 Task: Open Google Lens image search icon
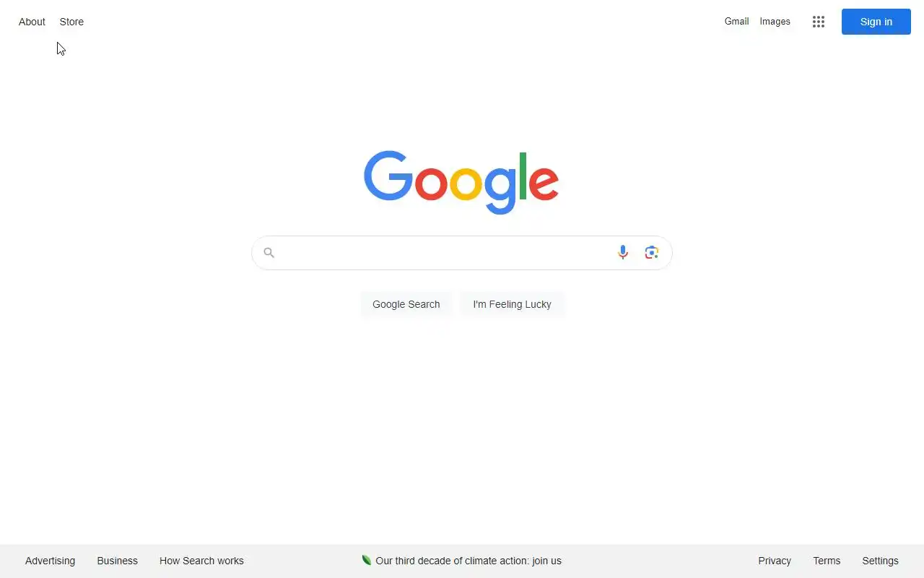[652, 252]
